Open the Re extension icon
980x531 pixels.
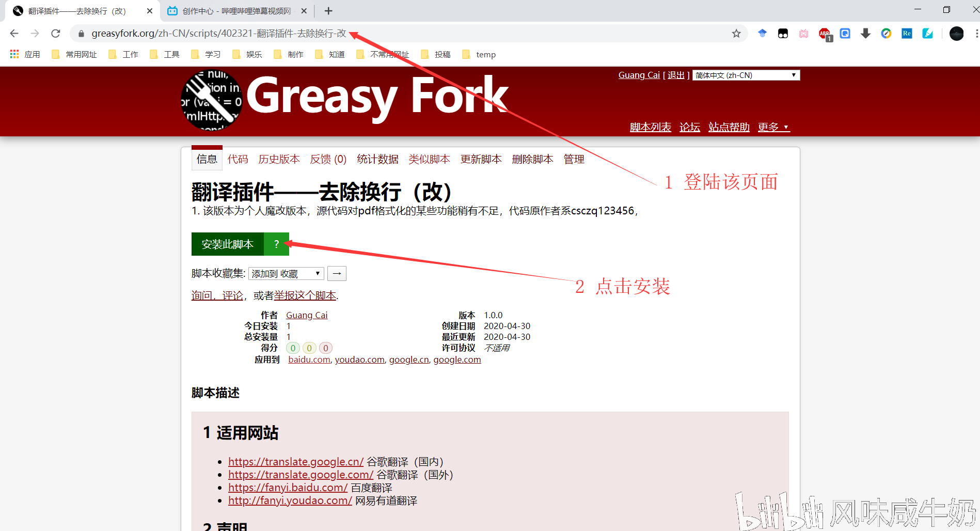pos(907,34)
